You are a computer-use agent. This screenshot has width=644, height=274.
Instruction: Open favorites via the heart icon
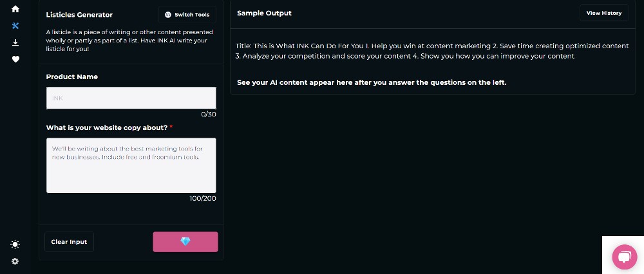click(15, 59)
